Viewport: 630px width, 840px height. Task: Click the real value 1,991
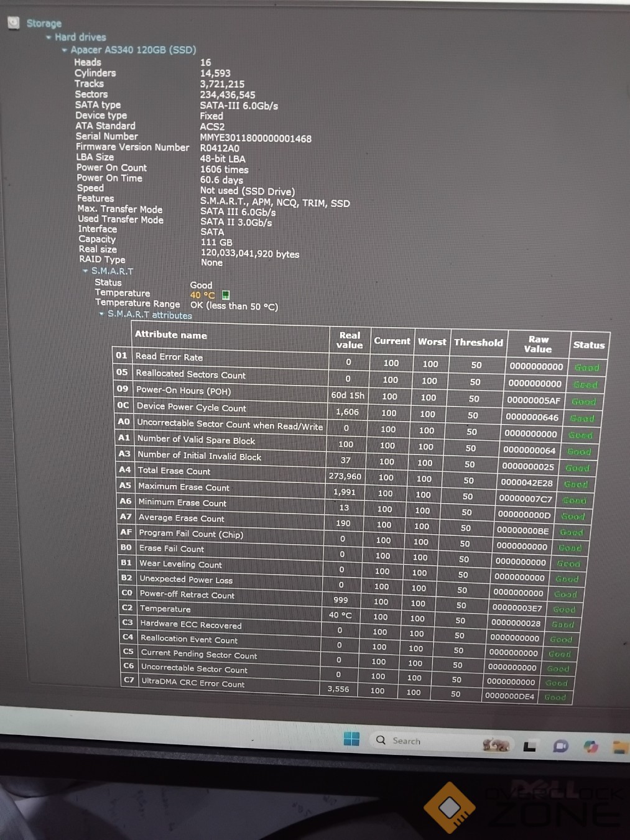coord(345,492)
